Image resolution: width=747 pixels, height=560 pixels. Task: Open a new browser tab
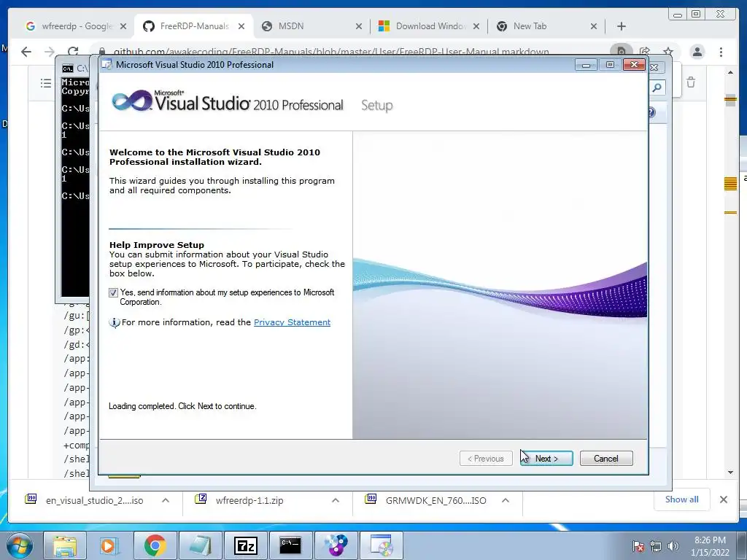(x=622, y=26)
